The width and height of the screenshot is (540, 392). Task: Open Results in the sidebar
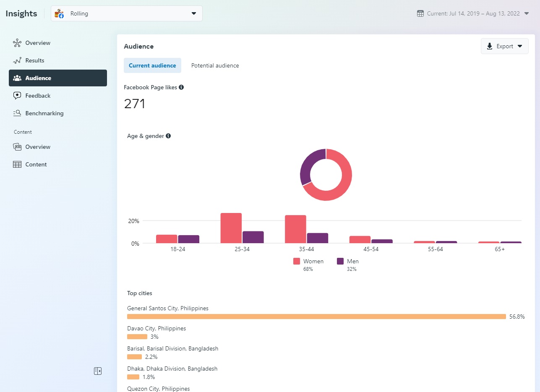pyautogui.click(x=58, y=60)
